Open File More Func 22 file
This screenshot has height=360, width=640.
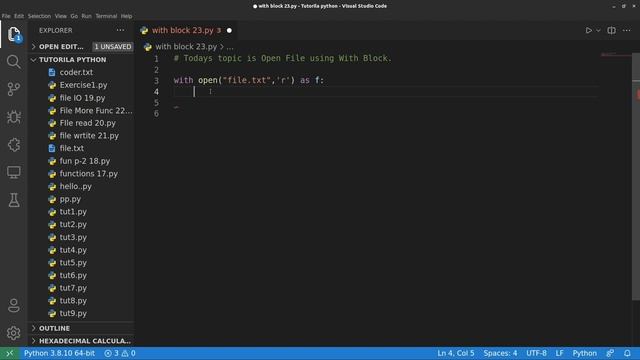point(96,111)
